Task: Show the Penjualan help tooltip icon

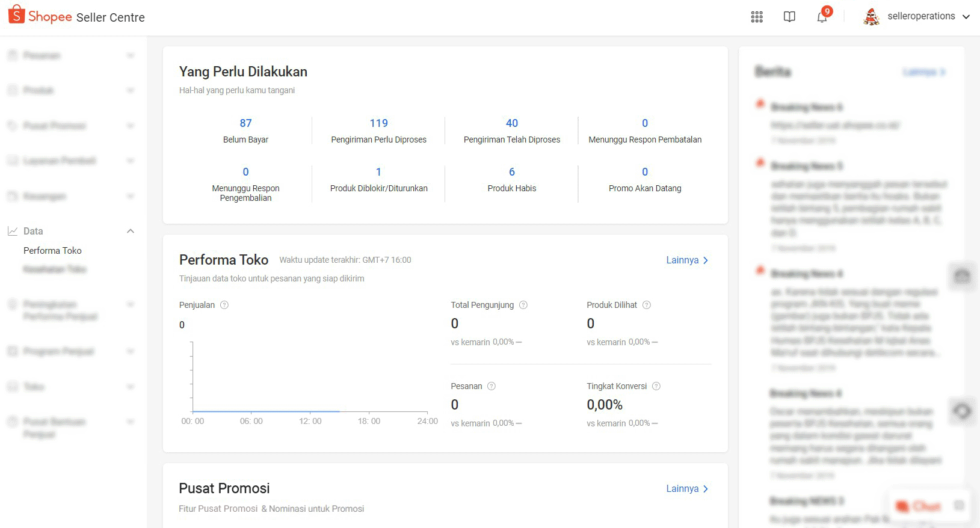Action: pos(224,305)
